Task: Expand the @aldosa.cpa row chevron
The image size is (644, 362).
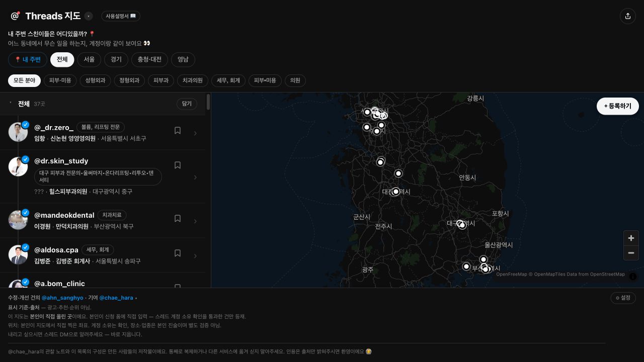Action: [x=195, y=256]
